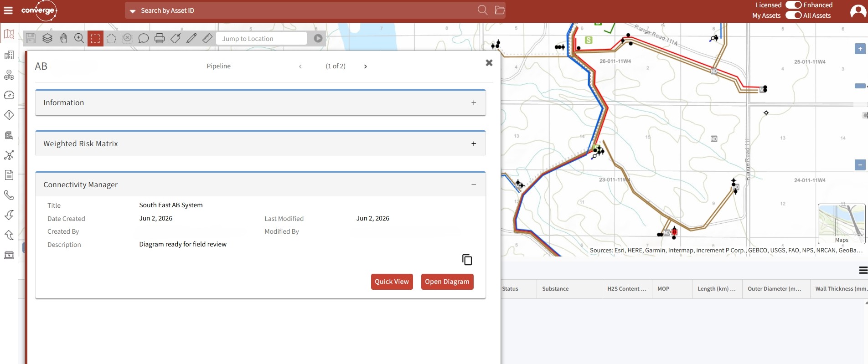Click the search magnifier icon in top bar

pyautogui.click(x=482, y=10)
